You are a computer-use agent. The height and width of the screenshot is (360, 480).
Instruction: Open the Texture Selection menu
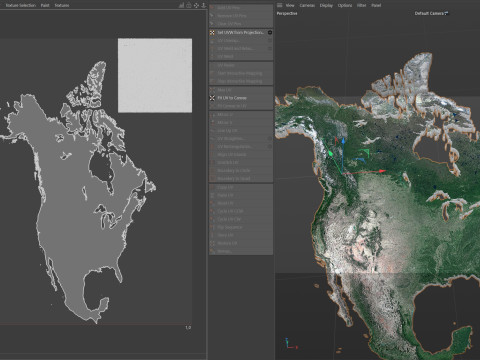[x=21, y=5]
